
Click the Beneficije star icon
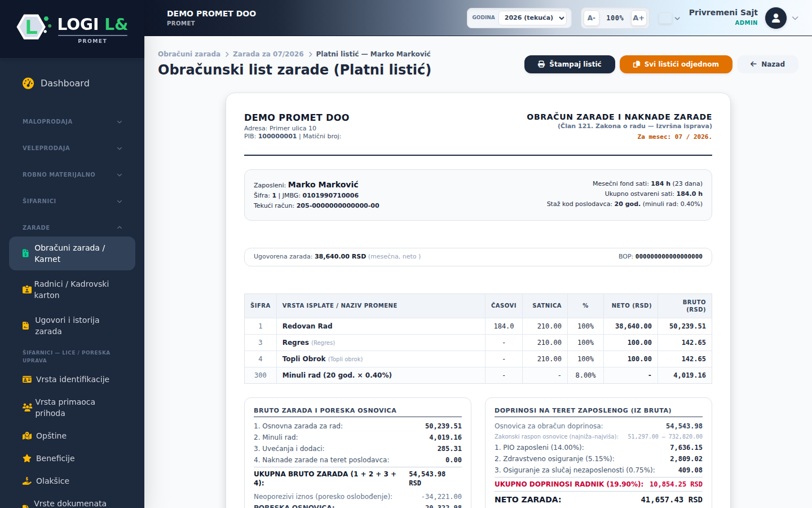click(27, 458)
